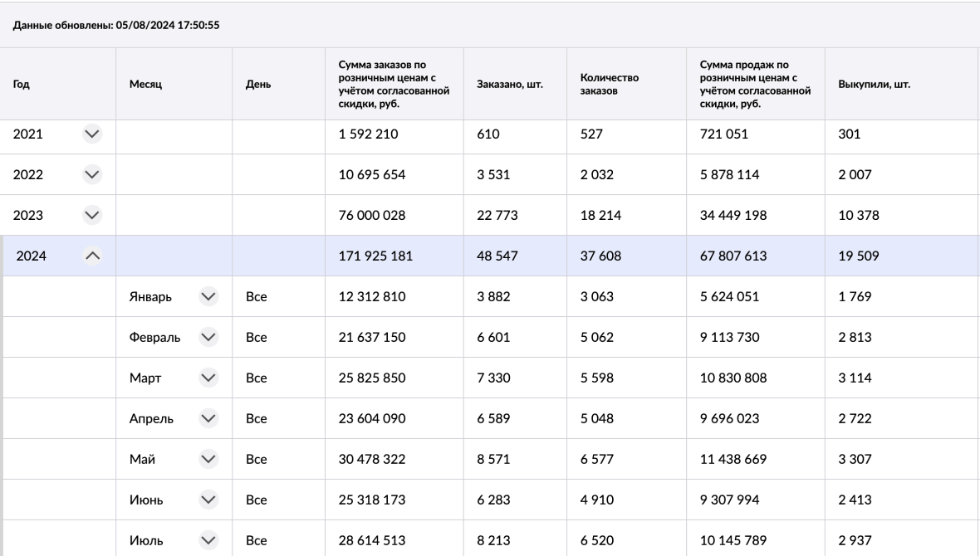The height and width of the screenshot is (556, 980).
Task: Click the 7 330 ordered units cell
Action: [x=515, y=378]
